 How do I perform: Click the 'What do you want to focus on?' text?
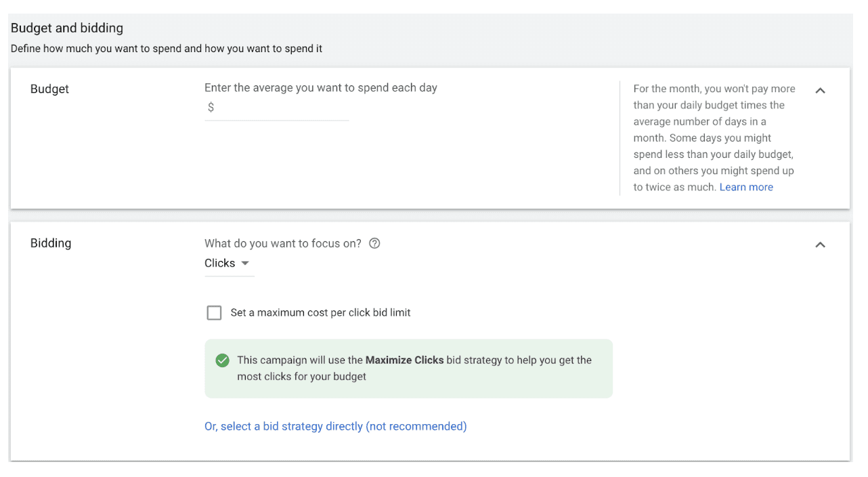coord(283,243)
